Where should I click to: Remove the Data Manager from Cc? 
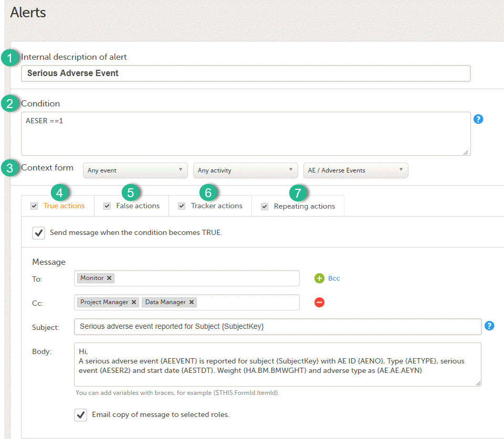tap(191, 302)
